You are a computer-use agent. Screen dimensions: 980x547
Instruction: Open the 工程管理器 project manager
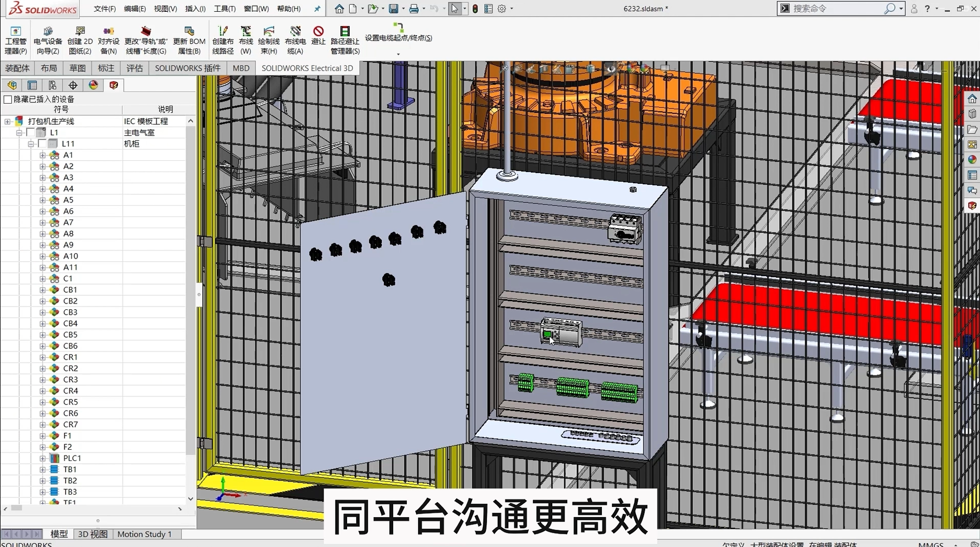click(x=15, y=41)
